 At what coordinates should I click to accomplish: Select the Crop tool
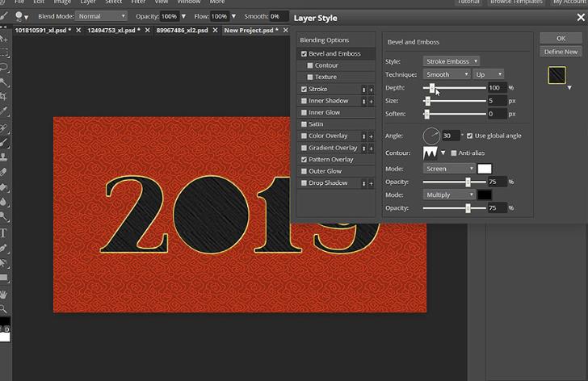click(x=4, y=96)
